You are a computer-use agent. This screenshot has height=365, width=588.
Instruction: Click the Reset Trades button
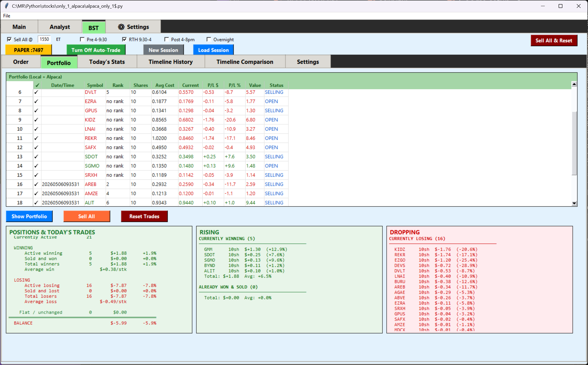click(x=144, y=216)
